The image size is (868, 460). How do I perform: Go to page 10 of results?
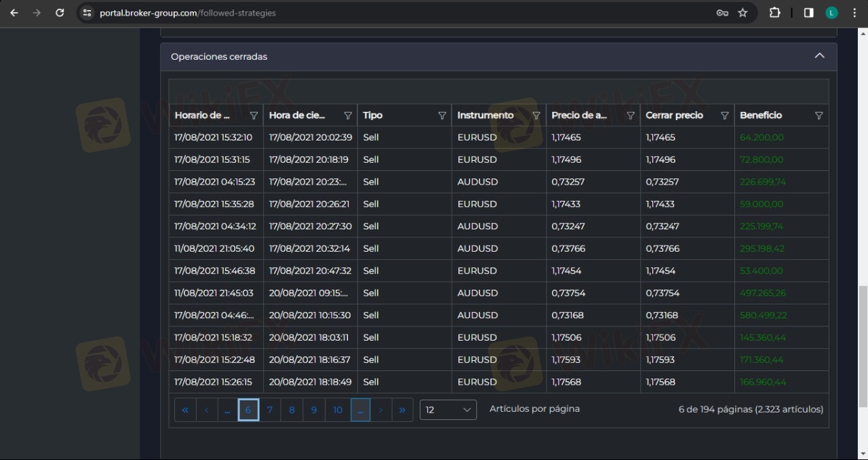[338, 410]
